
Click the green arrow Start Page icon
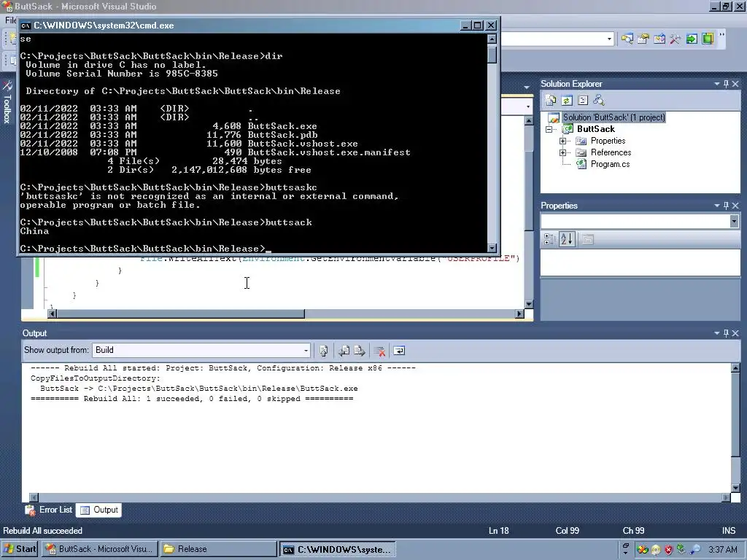pos(692,39)
